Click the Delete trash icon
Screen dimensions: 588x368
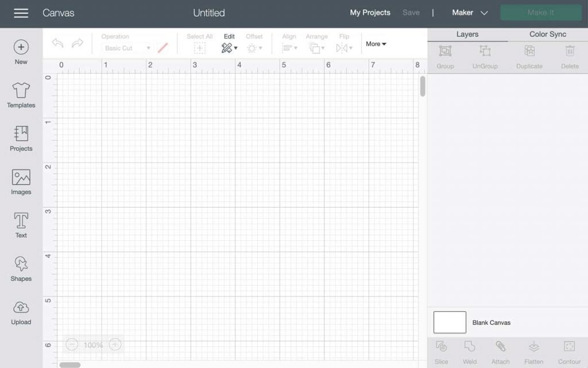pos(570,51)
